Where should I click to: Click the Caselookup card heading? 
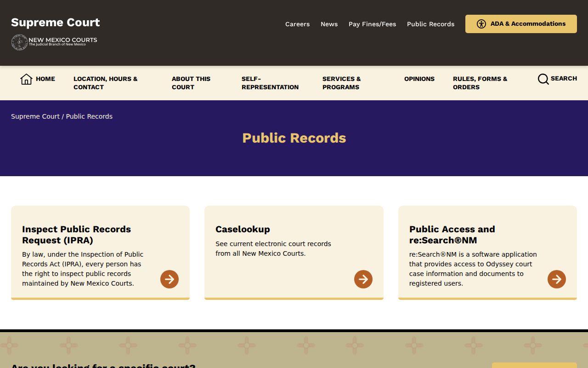243,229
